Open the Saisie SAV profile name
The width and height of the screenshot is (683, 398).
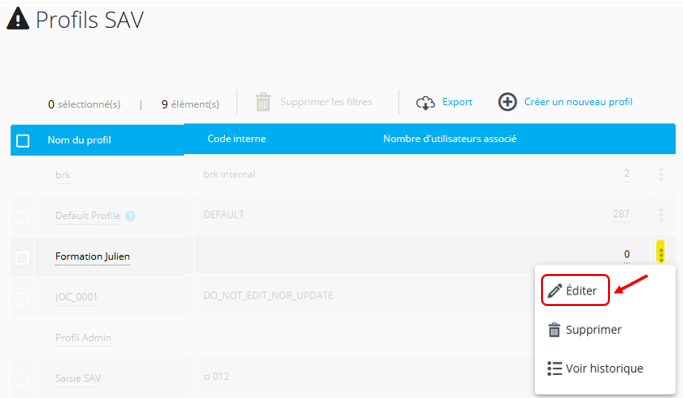[x=78, y=378]
